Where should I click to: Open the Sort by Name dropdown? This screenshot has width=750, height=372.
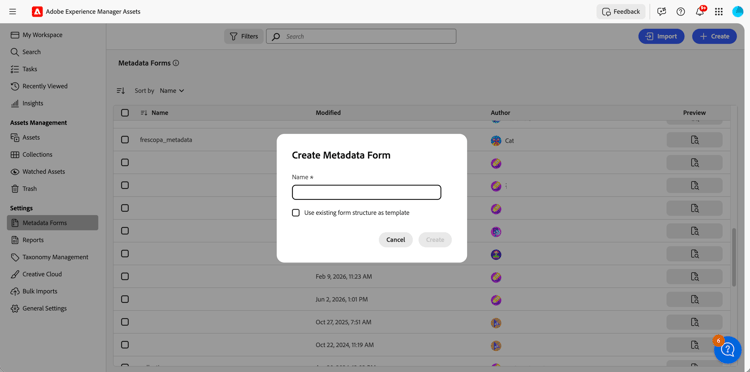[172, 90]
